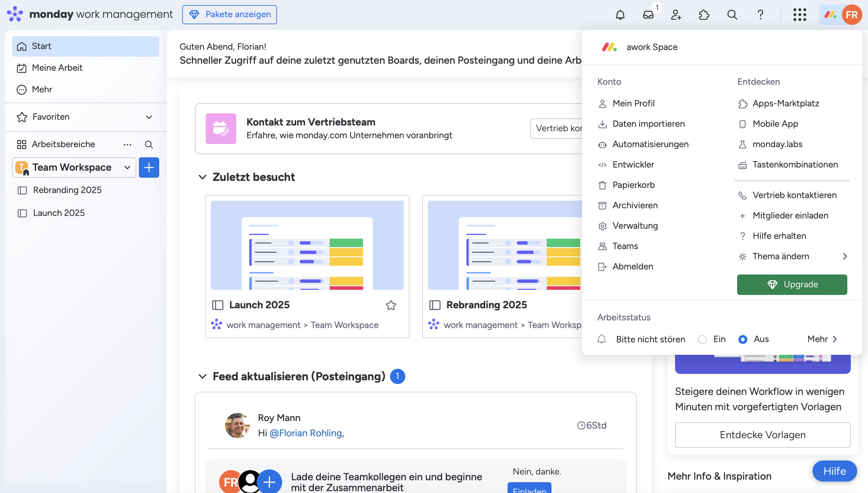868x493 pixels.
Task: Select the Rebranding 2025 sidebar board
Action: coord(86,190)
